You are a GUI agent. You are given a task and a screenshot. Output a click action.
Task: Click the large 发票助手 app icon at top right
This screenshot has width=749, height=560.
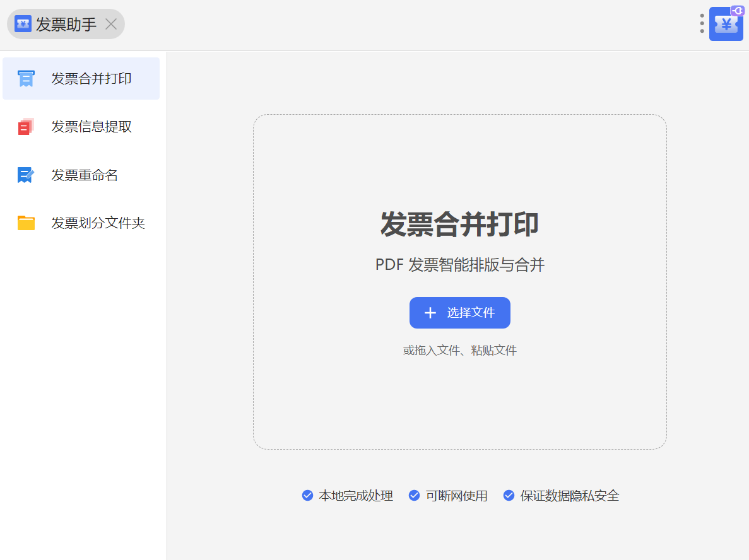(x=726, y=25)
